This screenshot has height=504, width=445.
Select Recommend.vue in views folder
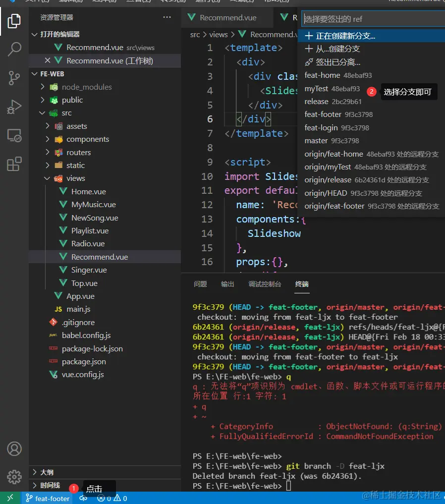click(x=105, y=257)
